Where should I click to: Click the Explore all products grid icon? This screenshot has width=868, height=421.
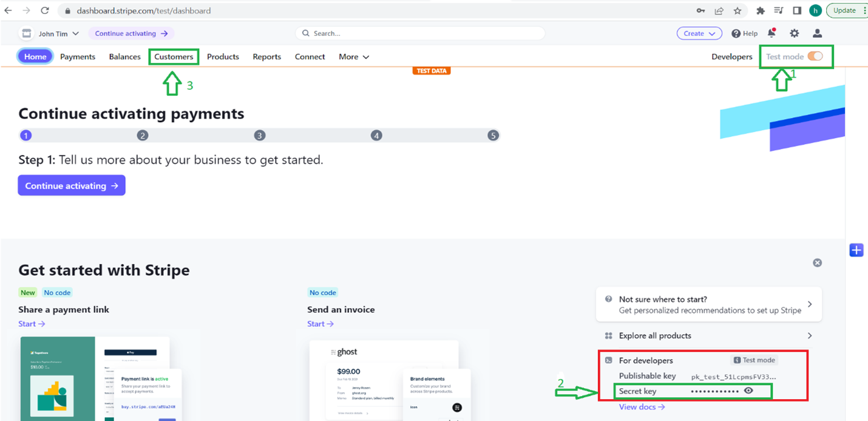click(609, 335)
